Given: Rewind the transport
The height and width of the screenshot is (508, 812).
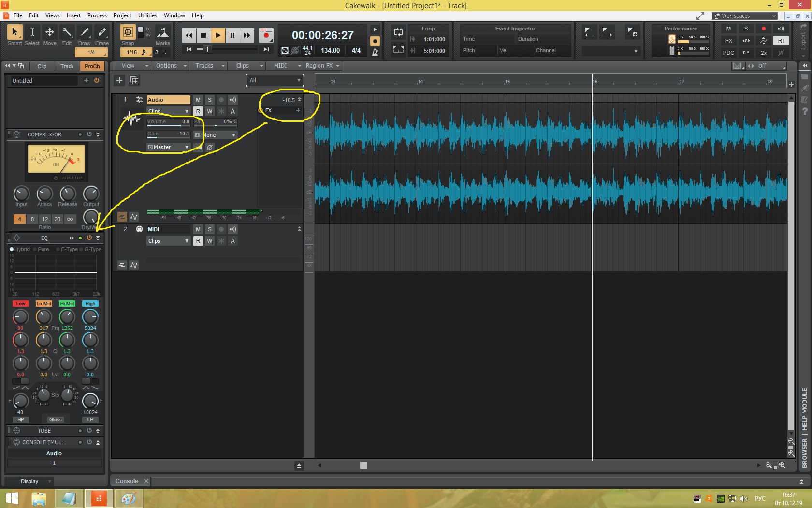Looking at the screenshot, I should pos(189,35).
